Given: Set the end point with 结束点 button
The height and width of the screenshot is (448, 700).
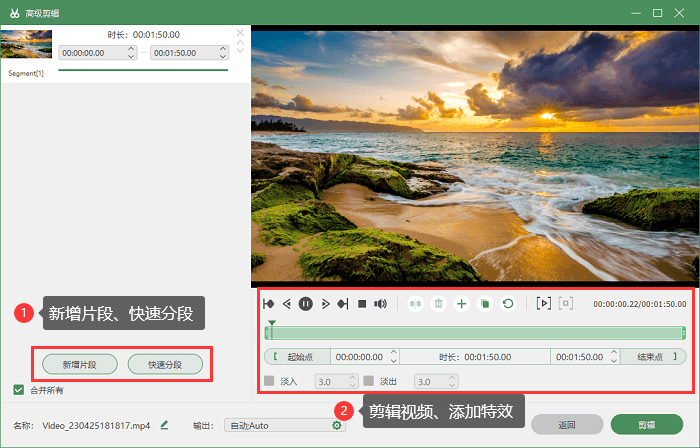Looking at the screenshot, I should click(653, 357).
